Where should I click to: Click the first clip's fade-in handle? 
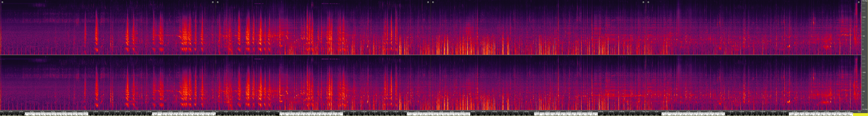coord(2,2)
